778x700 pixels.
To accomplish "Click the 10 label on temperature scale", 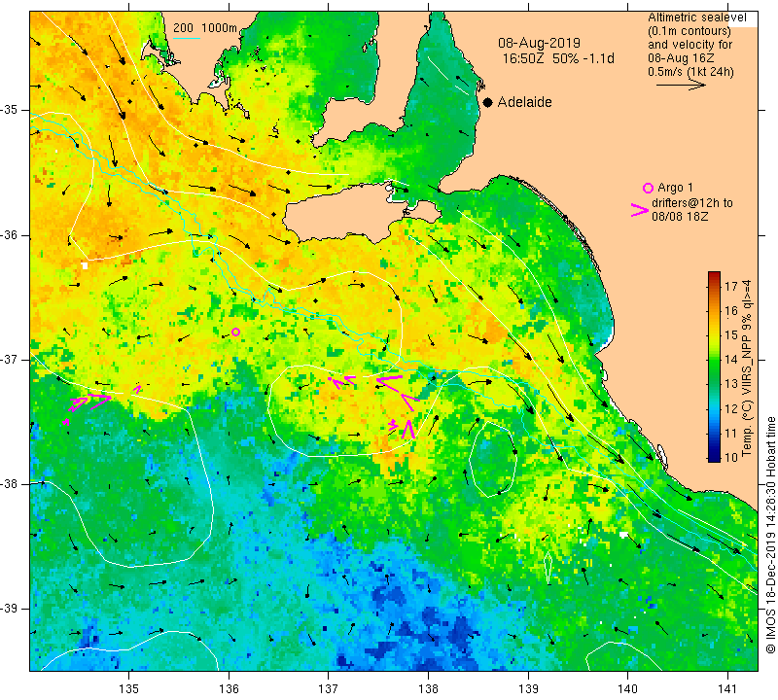I will [x=731, y=457].
